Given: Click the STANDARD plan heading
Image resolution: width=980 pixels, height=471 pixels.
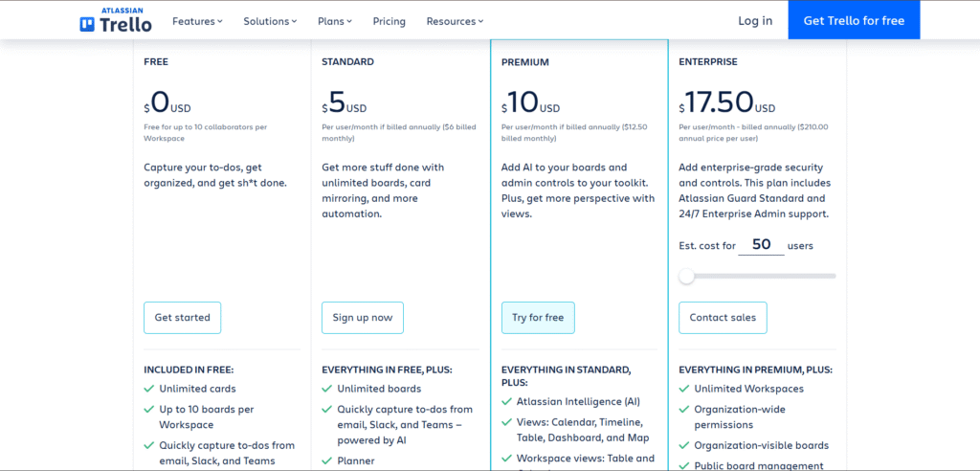Looking at the screenshot, I should 348,62.
